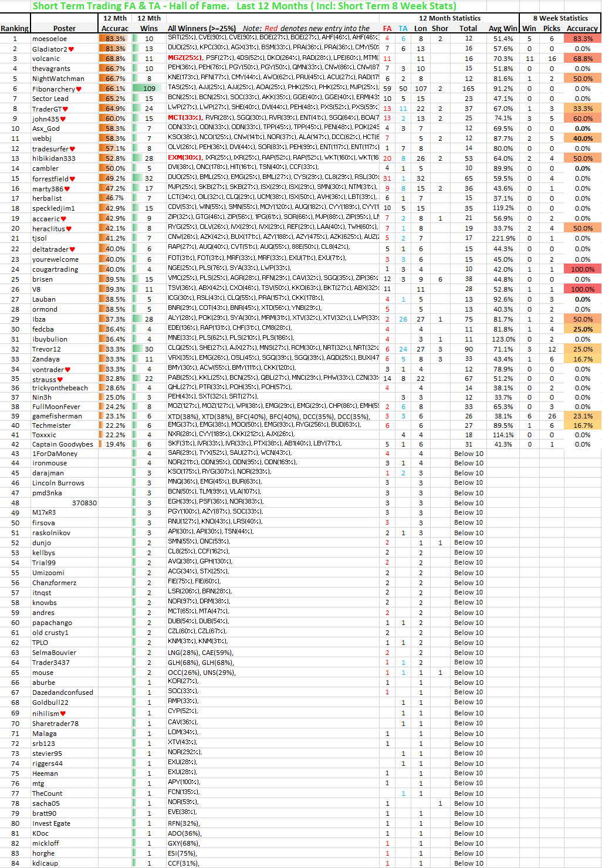Click Captain Goodvybes' 12 month accuracy 19.4%
The height and width of the screenshot is (868, 602).
[115, 444]
